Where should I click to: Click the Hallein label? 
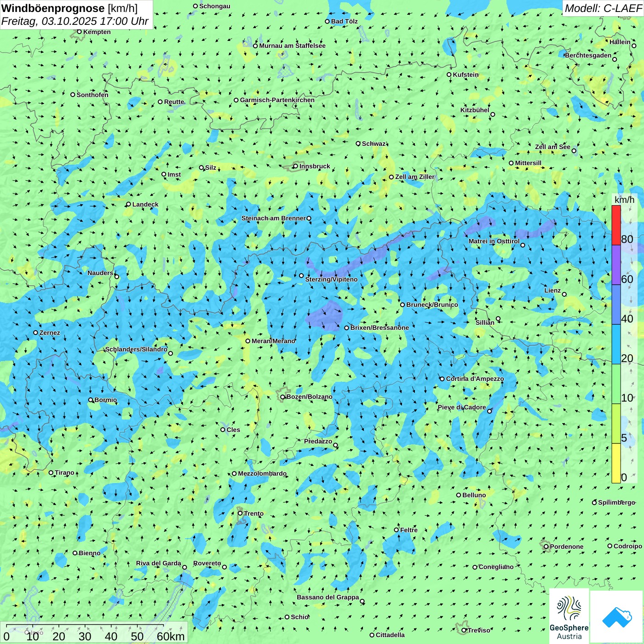point(620,42)
